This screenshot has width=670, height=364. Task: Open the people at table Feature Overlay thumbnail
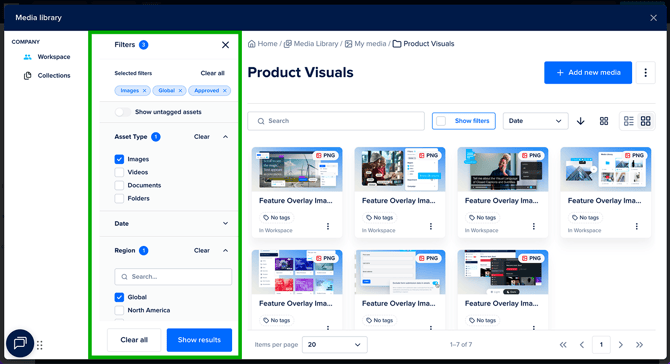tap(400, 169)
